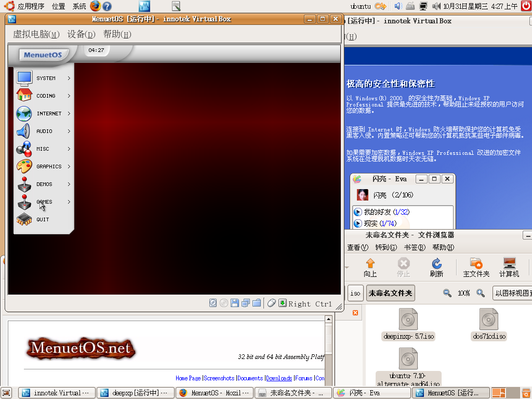Expand the GAMES submenu arrow
Image resolution: width=532 pixels, height=399 pixels.
click(x=69, y=202)
